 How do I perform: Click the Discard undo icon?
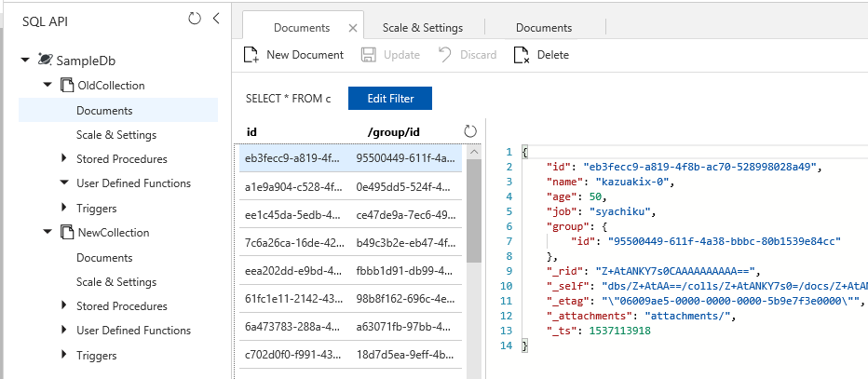click(x=445, y=55)
